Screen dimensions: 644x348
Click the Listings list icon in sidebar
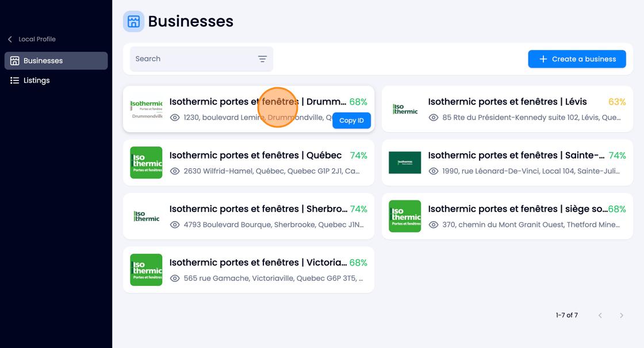pyautogui.click(x=15, y=80)
